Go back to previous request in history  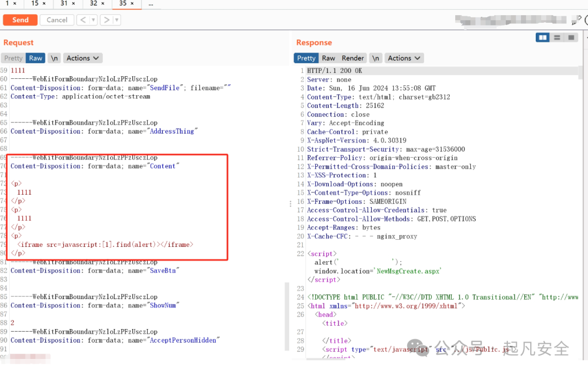point(83,20)
